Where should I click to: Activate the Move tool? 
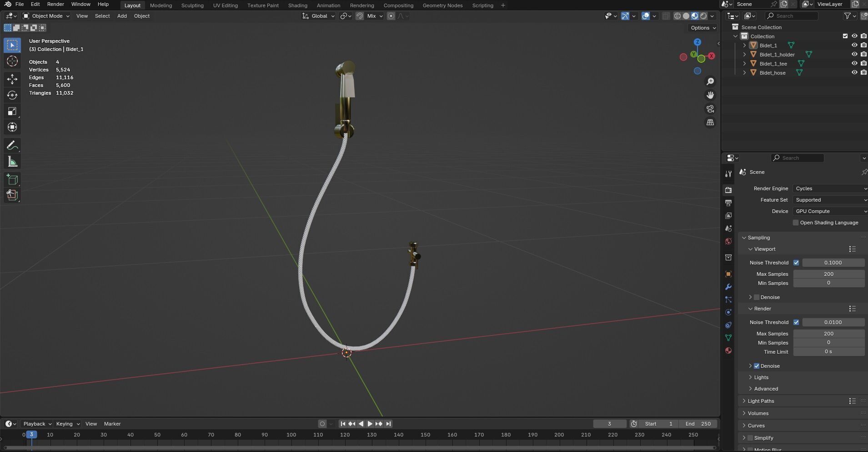(12, 79)
